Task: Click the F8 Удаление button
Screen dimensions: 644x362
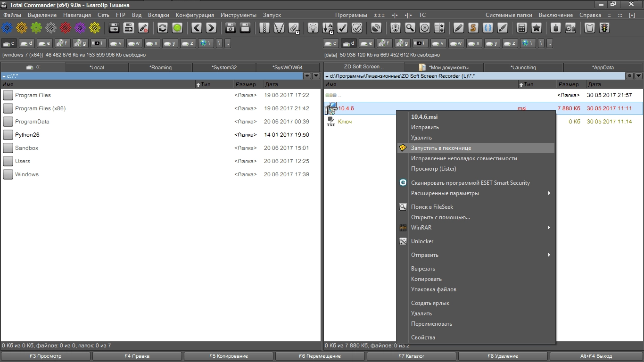Action: [x=503, y=356]
